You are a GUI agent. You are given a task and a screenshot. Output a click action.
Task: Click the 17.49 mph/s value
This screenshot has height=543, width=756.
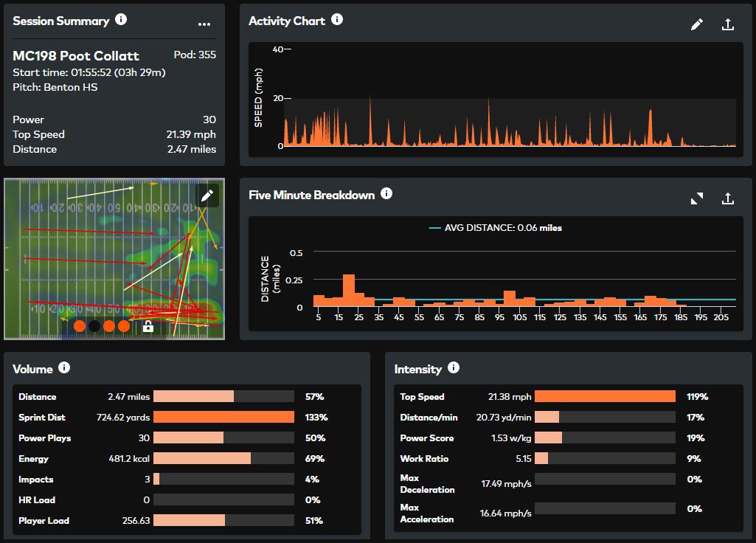tap(506, 484)
